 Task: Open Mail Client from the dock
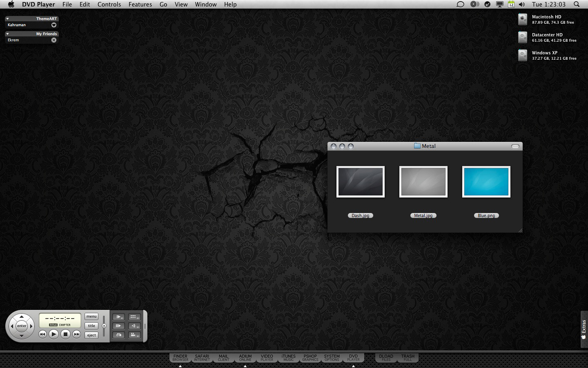[223, 358]
